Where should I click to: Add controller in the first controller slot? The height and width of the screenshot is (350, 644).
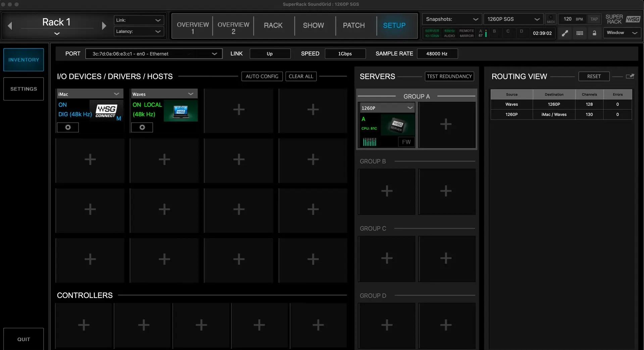[x=84, y=325]
